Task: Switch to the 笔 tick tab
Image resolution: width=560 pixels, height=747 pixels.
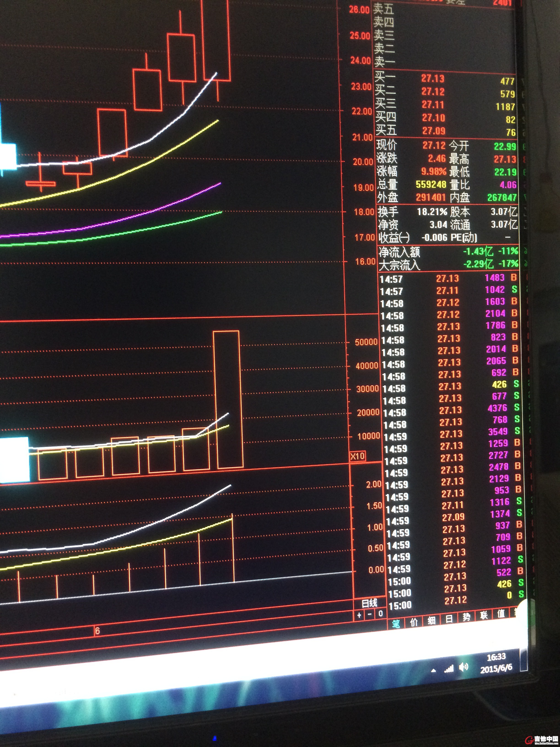Action: (x=396, y=623)
